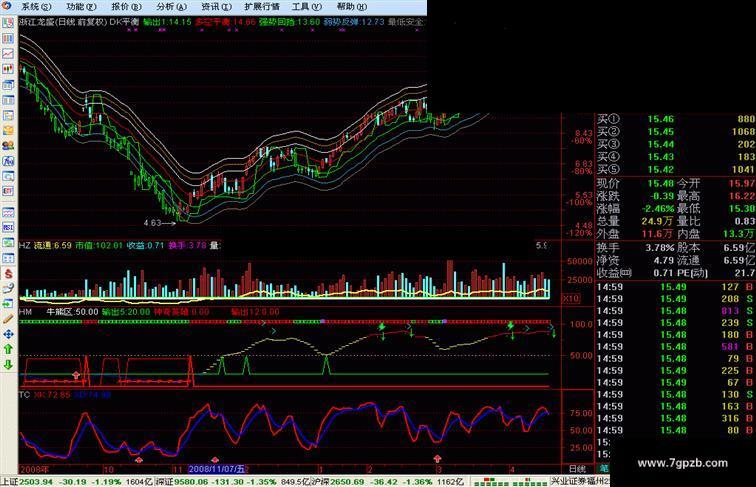Select the 买⑤ 15.42 order row
Screen dimensions: 756x487
[x=676, y=169]
